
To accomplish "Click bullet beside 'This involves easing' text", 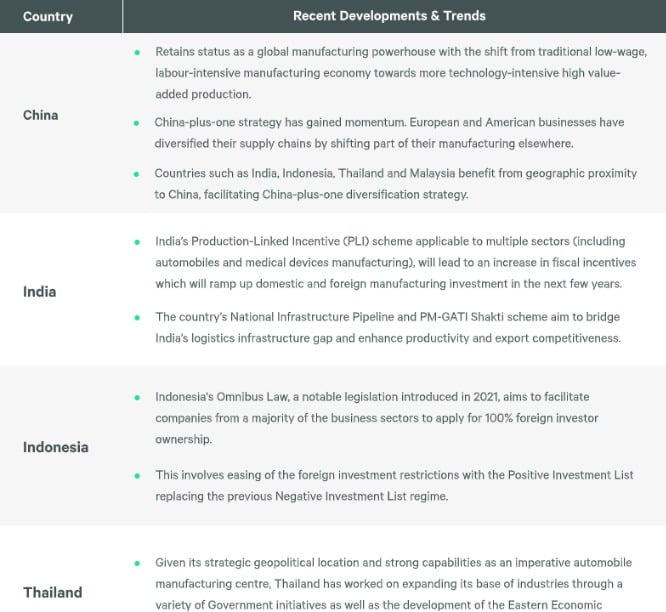I will click(137, 475).
